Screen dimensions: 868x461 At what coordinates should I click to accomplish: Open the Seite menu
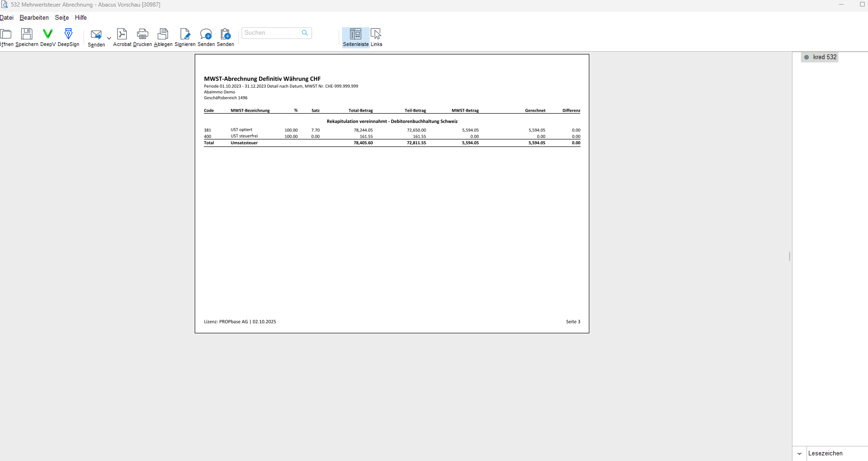(61, 18)
